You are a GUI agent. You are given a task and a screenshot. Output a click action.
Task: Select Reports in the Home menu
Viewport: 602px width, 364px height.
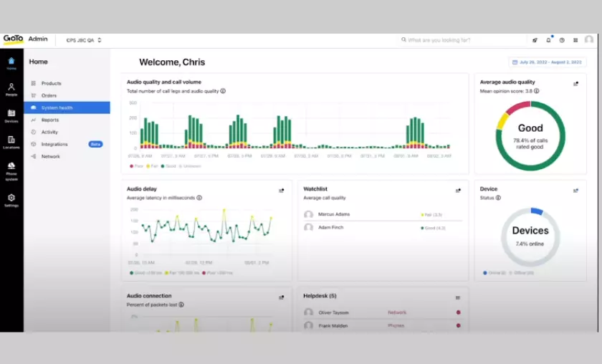50,120
